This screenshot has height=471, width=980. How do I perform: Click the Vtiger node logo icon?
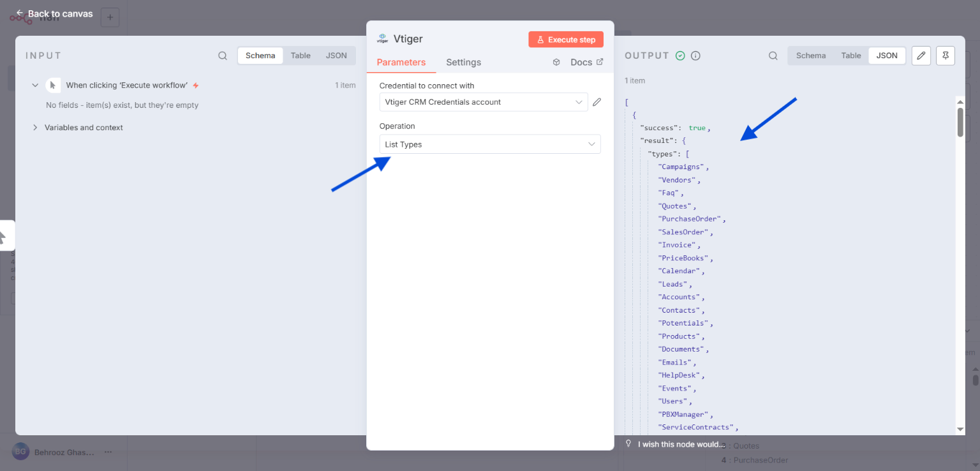(383, 39)
